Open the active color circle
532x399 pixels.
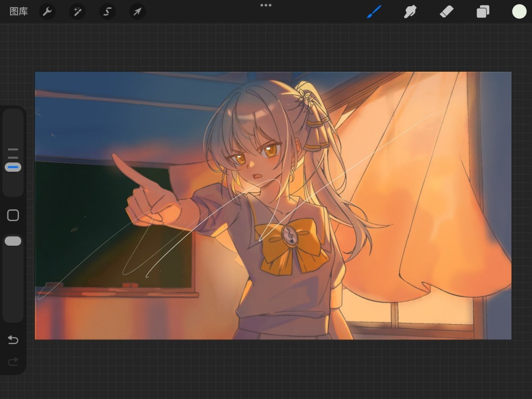[519, 12]
